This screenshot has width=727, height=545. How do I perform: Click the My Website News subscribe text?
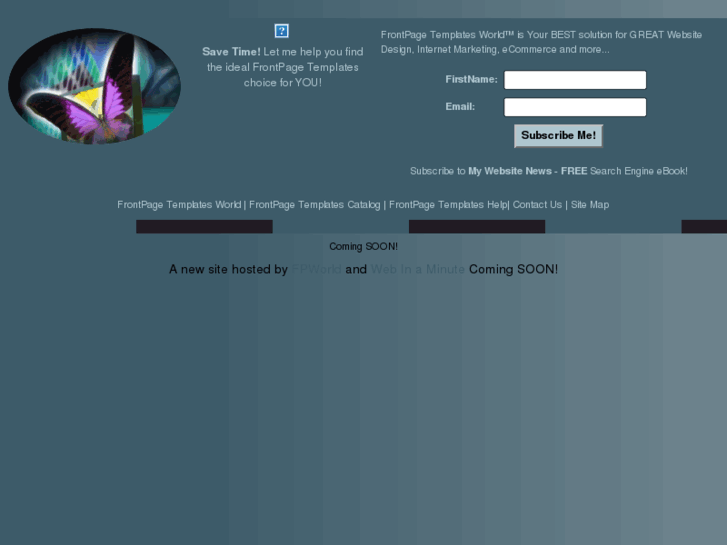[548, 171]
